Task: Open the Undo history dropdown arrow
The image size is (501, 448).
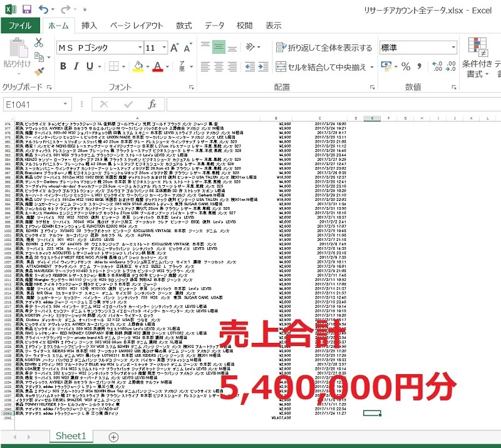Action: tap(53, 9)
